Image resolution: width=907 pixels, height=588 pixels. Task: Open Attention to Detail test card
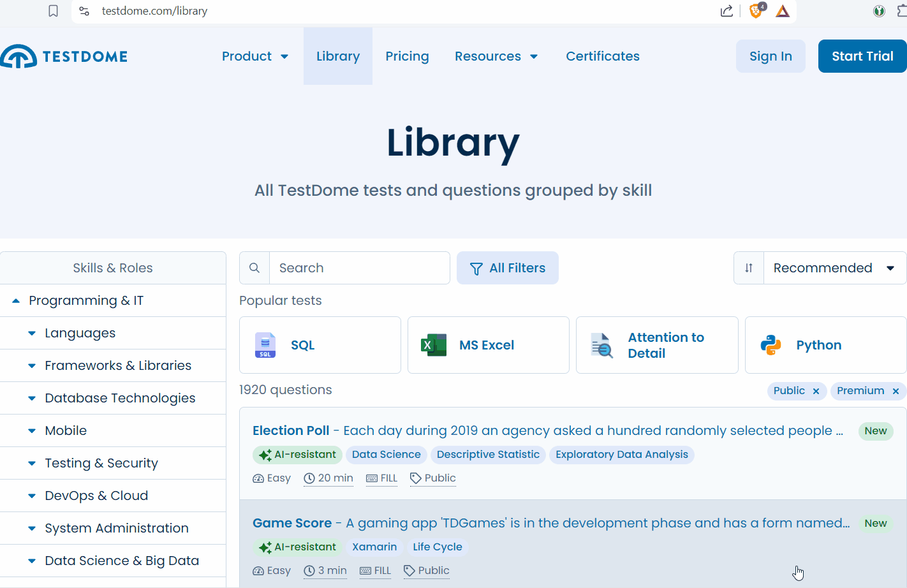pos(656,345)
